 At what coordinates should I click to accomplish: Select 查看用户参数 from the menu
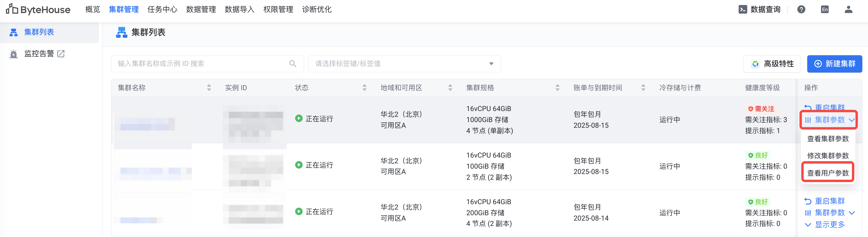827,173
